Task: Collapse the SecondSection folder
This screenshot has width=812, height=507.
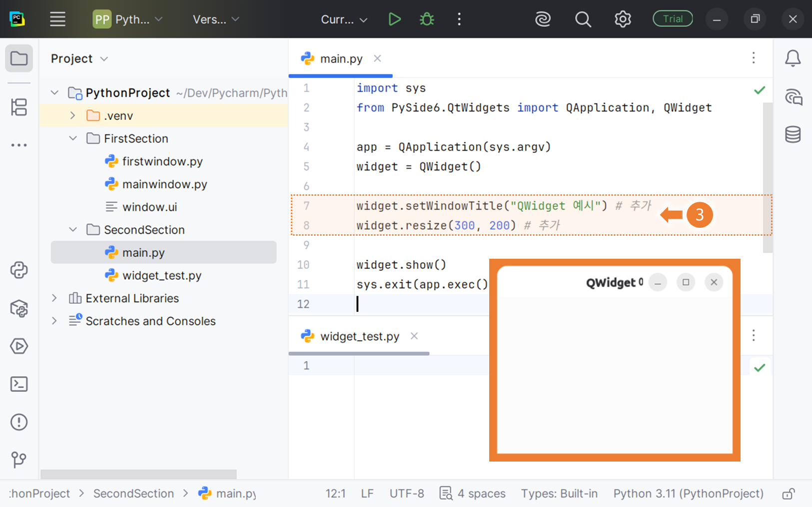Action: coord(73,230)
